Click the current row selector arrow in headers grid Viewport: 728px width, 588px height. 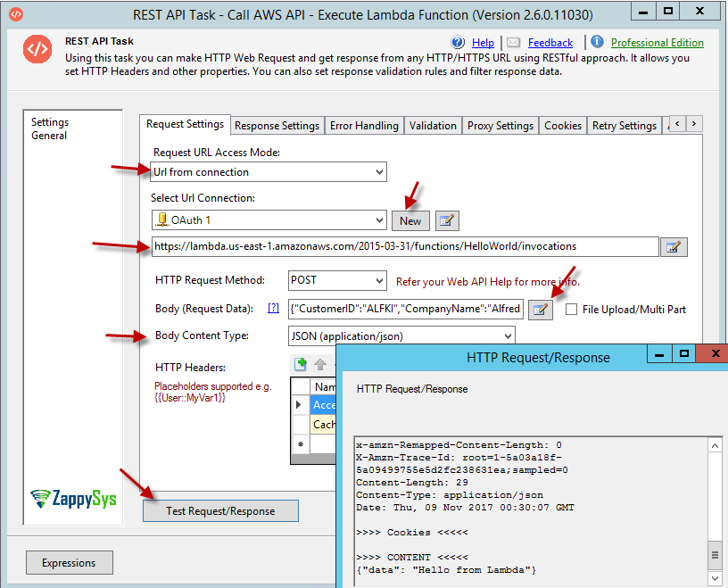(x=300, y=405)
